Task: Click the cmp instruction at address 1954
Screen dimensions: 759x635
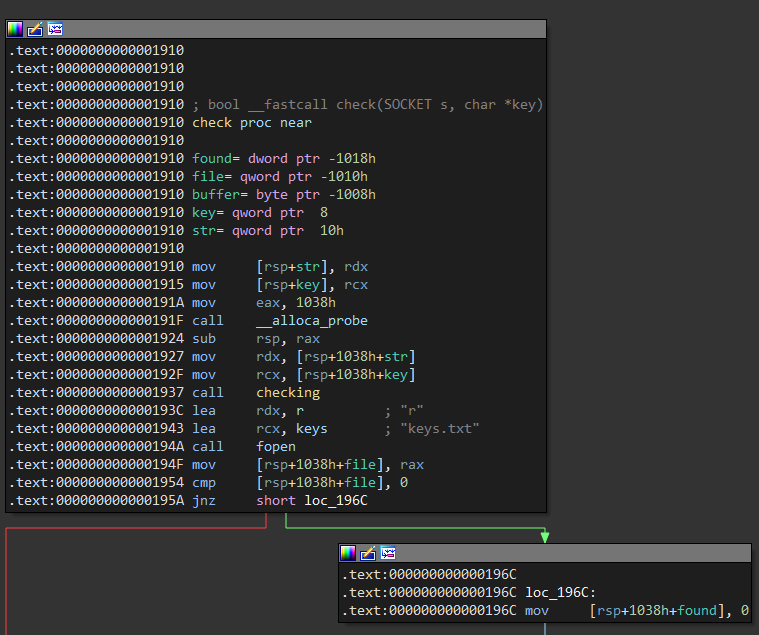Action: (300, 483)
